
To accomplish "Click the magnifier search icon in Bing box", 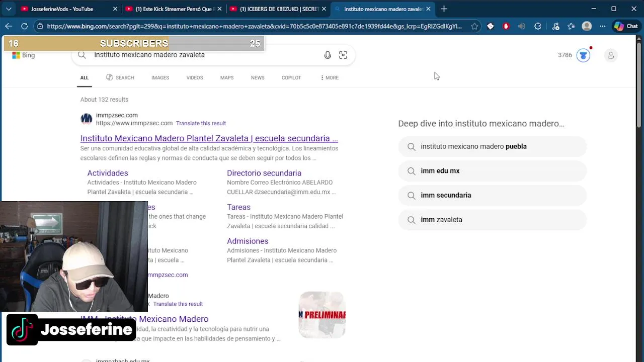I will click(82, 55).
